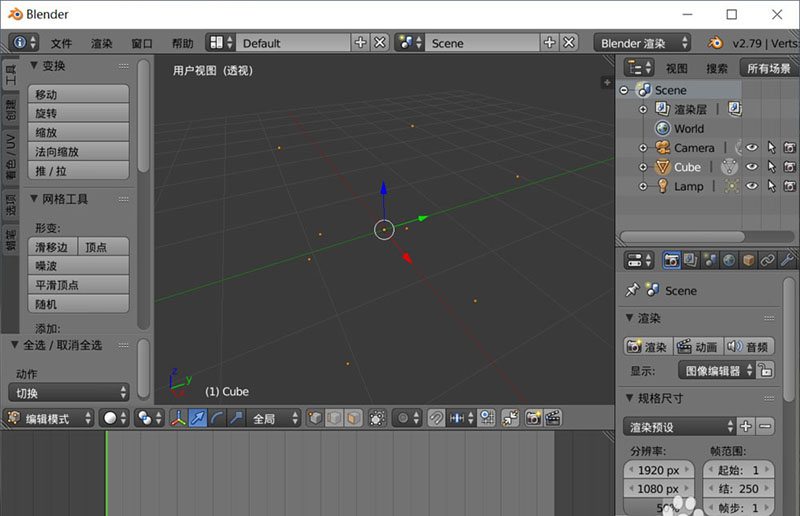
Task: Open the outliner View menu
Action: (677, 68)
